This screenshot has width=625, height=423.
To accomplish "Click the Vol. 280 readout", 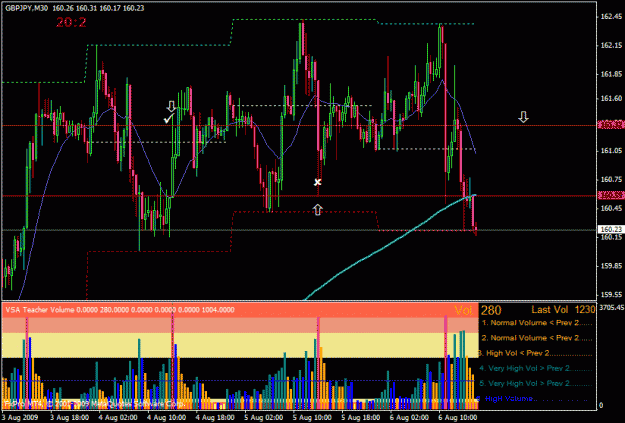I will coord(478,310).
